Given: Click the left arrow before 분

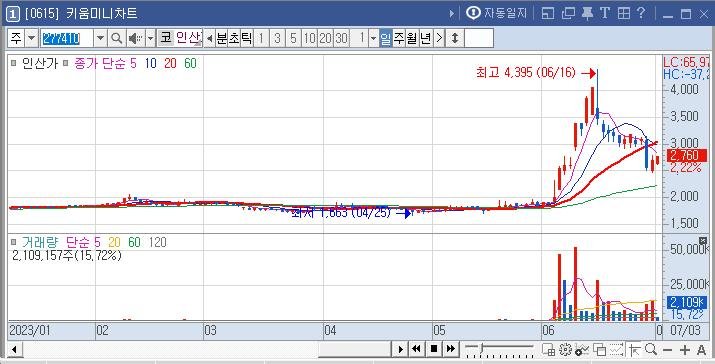Looking at the screenshot, I should (209, 39).
